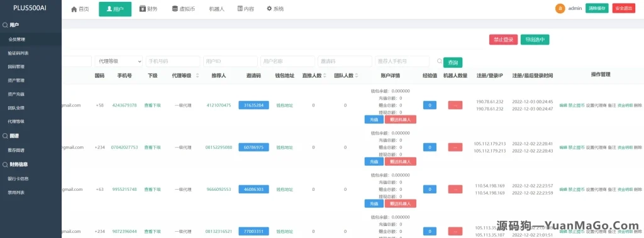The image size is (644, 238).
Task: Click invite code button 46086303
Action: coord(253,189)
